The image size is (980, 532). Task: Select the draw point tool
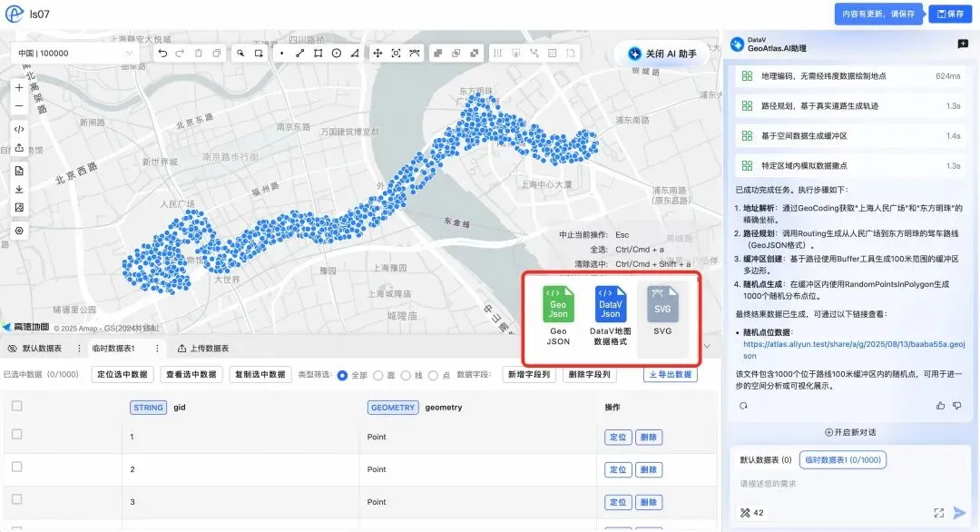282,54
